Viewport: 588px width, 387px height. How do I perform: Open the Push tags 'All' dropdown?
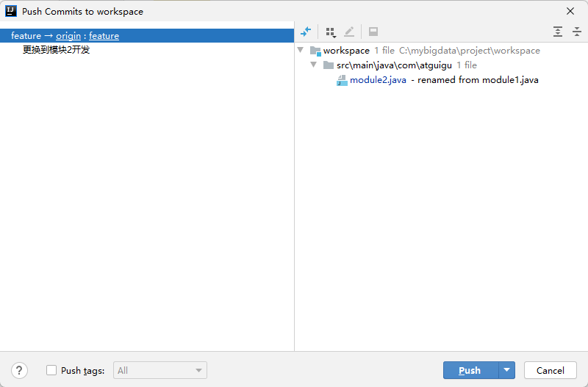(161, 370)
